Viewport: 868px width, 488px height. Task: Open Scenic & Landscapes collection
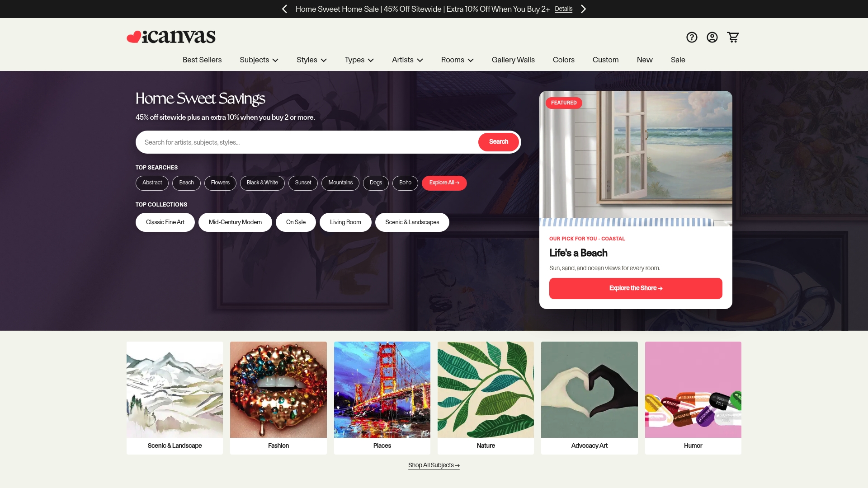pyautogui.click(x=412, y=222)
